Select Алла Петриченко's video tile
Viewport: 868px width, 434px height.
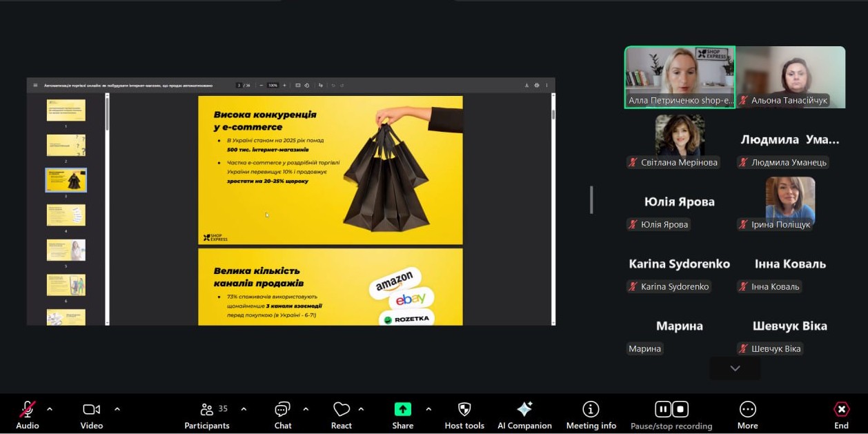coord(680,76)
